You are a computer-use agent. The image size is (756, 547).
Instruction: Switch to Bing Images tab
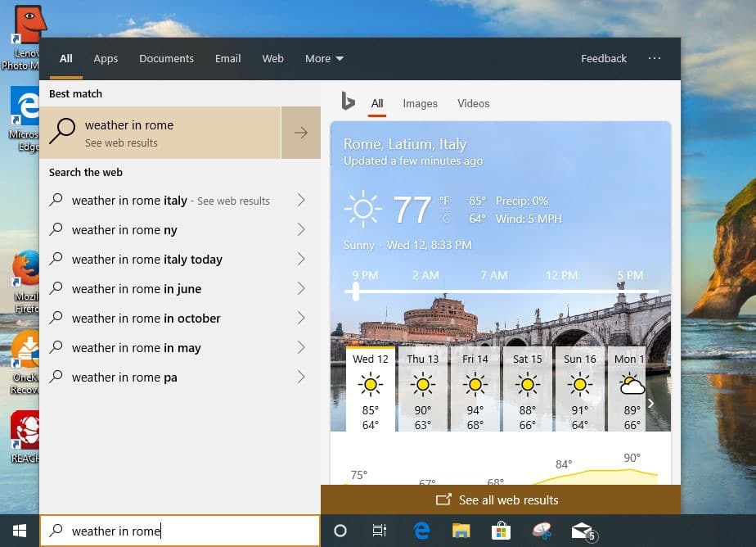[x=420, y=104]
